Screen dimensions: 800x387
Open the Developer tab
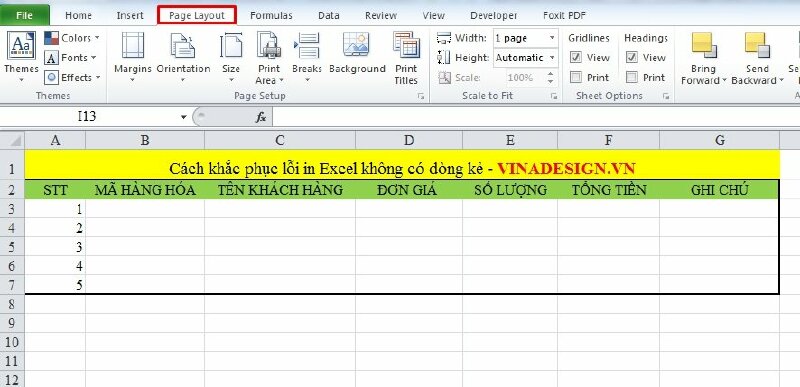pyautogui.click(x=494, y=15)
